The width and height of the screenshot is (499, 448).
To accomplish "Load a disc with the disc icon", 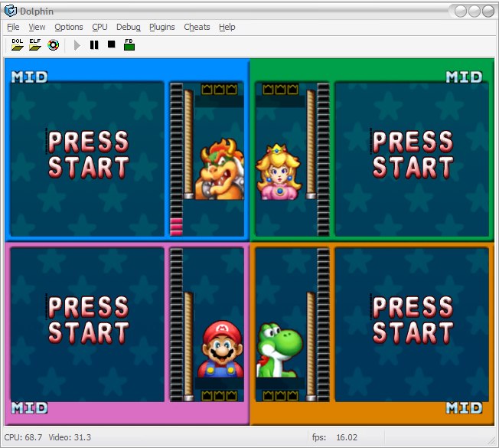I will [53, 45].
